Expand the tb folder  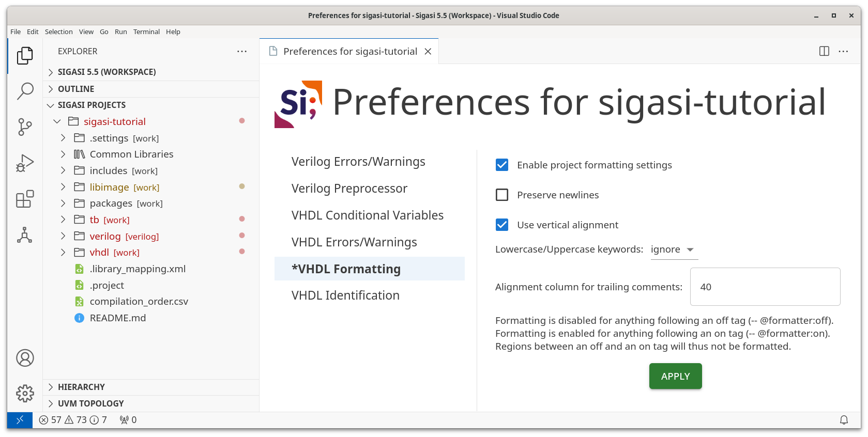[63, 220]
